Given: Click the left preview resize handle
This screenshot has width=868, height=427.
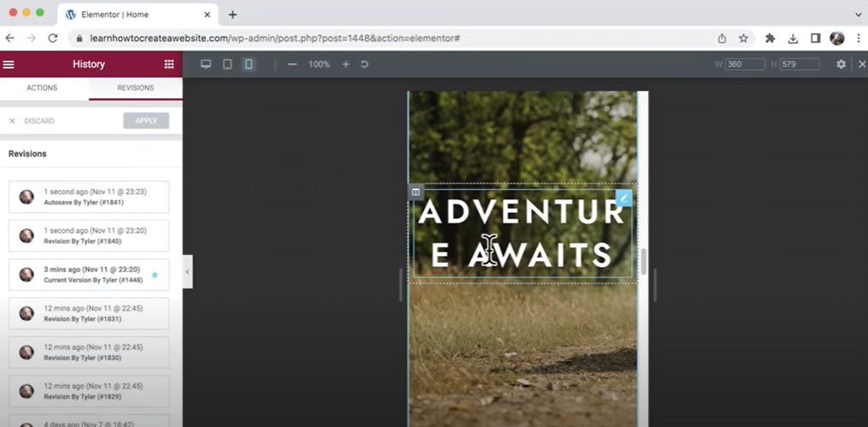Looking at the screenshot, I should click(401, 285).
